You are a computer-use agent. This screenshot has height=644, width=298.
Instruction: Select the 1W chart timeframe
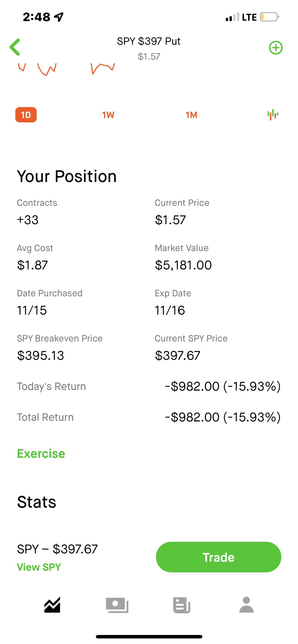point(108,115)
